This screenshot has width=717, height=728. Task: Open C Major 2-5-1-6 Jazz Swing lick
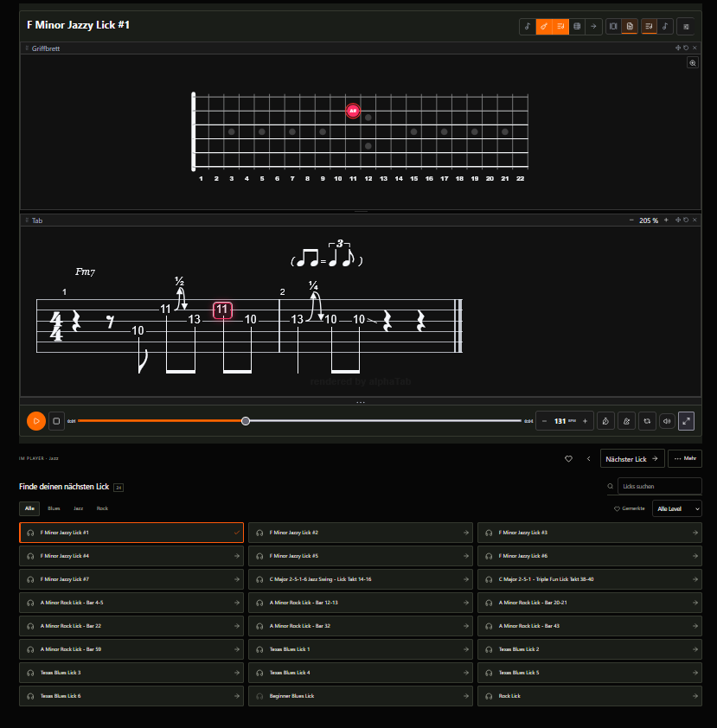(x=361, y=579)
